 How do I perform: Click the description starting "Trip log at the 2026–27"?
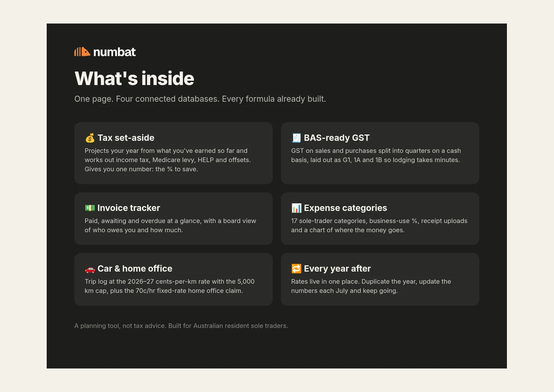[169, 286]
